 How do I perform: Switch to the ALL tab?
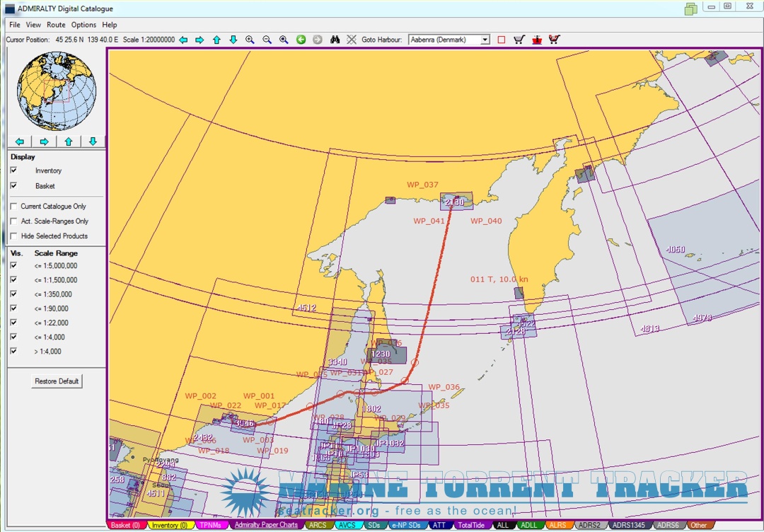(x=502, y=525)
